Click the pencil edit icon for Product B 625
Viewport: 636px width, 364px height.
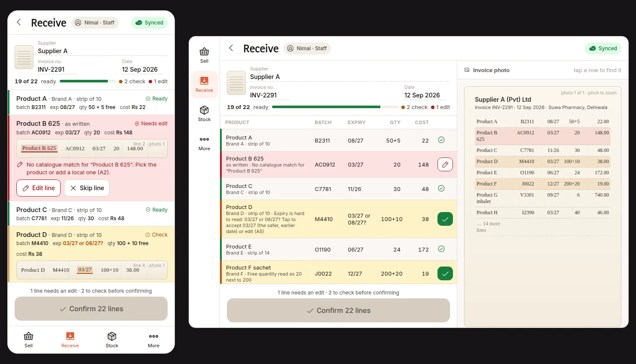click(445, 164)
